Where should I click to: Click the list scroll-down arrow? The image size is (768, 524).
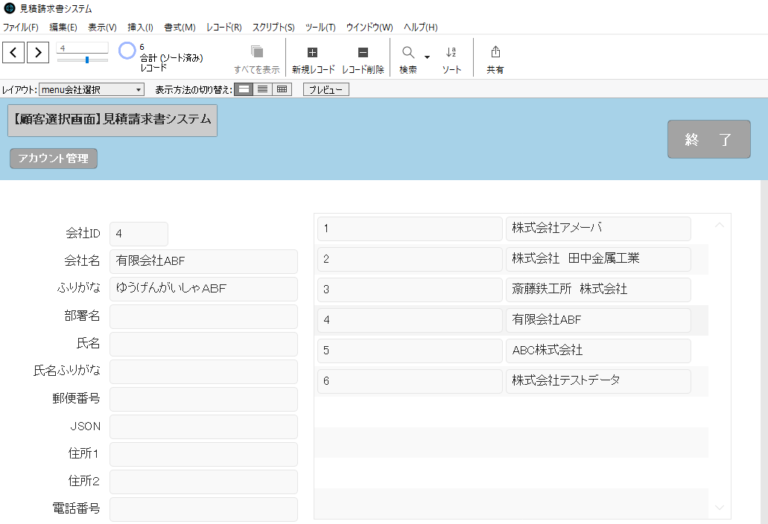coord(719,508)
